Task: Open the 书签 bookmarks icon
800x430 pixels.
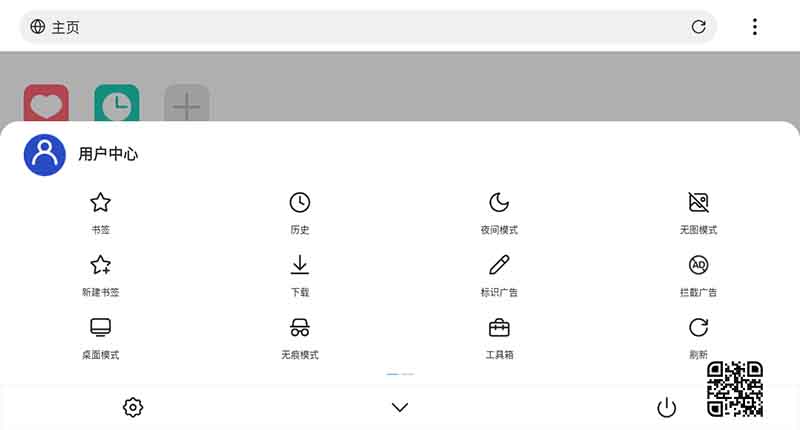Action: pyautogui.click(x=101, y=203)
